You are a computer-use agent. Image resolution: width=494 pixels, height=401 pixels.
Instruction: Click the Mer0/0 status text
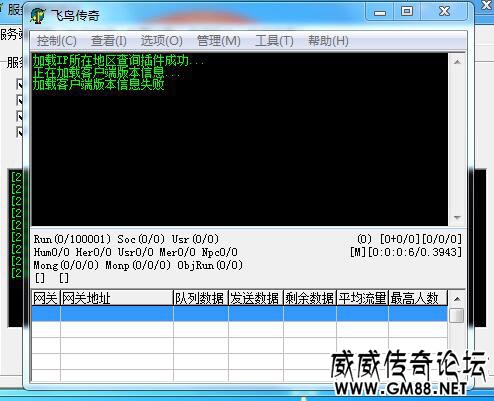tap(177, 252)
